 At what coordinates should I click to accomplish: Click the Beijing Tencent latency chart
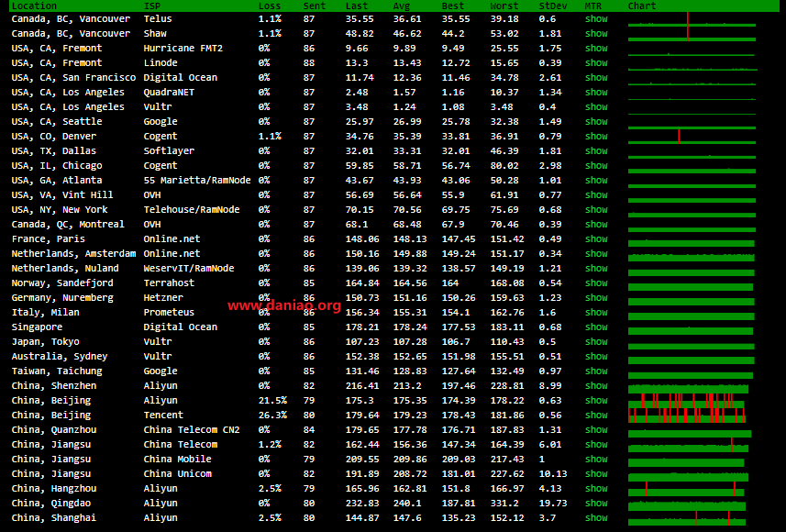pyautogui.click(x=687, y=416)
